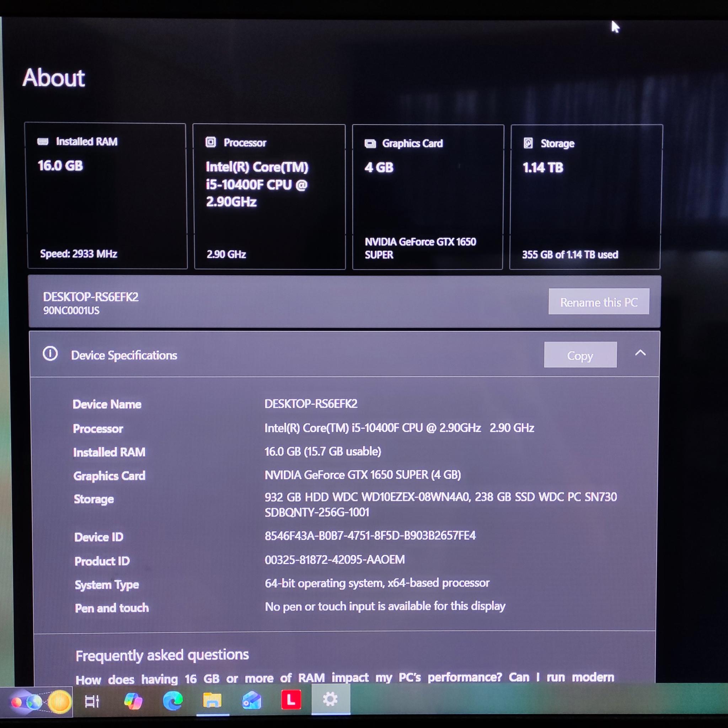Click the Rename this PC button
Screen dimensions: 728x728
coord(599,301)
